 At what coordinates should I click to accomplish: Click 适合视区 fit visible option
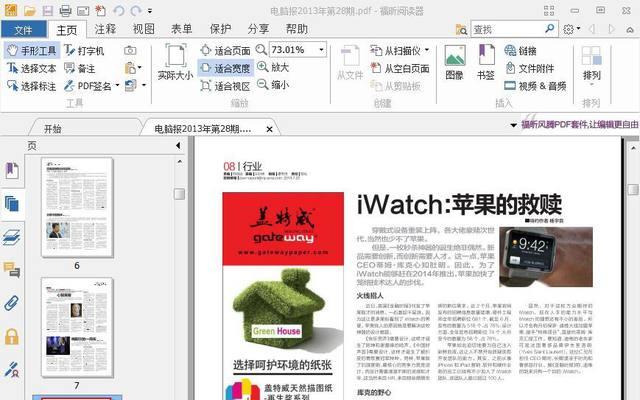point(225,86)
